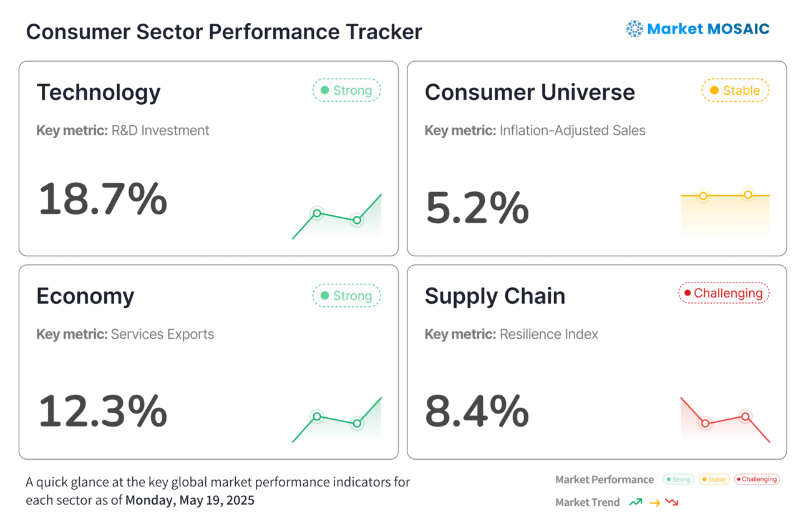Click the Challenging badge on Supply Chain
806x532 pixels.
pos(724,293)
